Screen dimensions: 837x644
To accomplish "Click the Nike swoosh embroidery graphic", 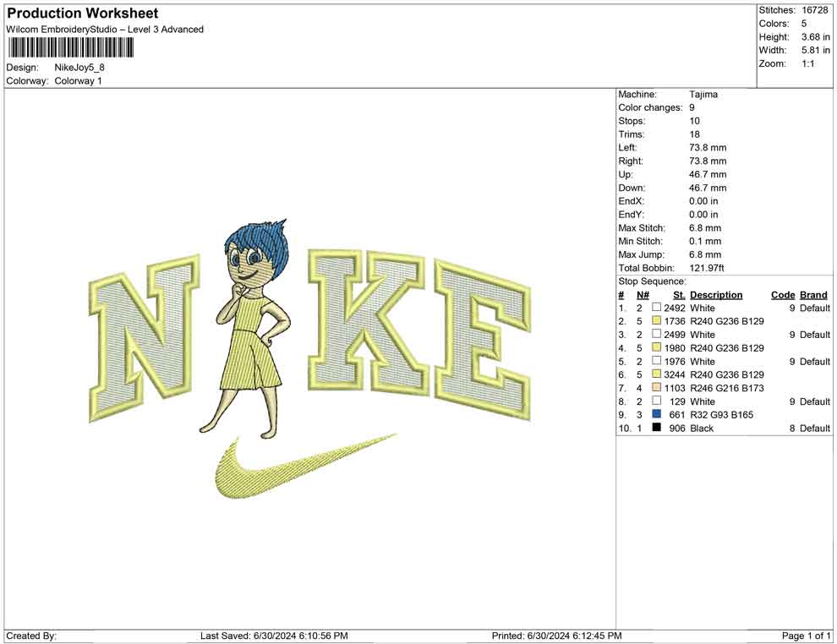I will [305, 466].
